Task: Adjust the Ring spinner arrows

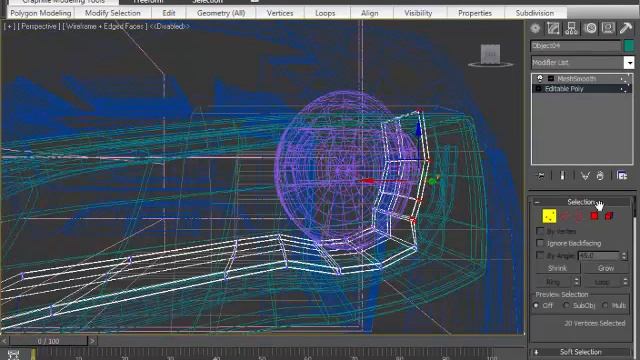Action: (x=576, y=281)
